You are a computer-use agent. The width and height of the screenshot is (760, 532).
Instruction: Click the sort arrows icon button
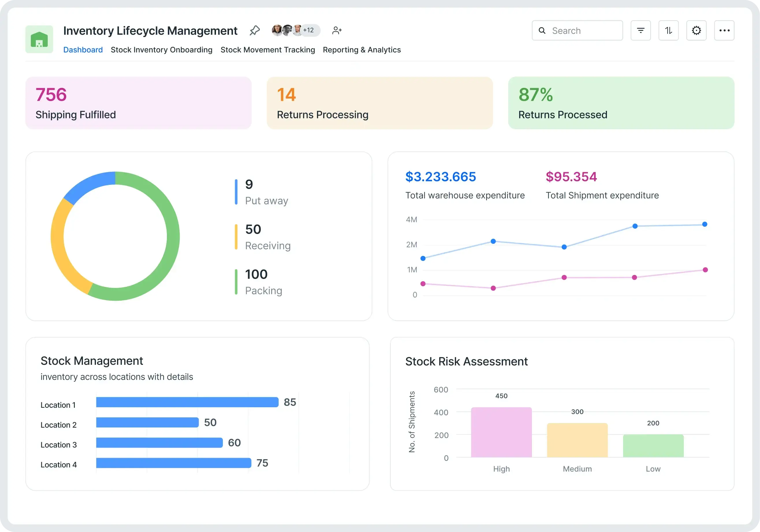click(668, 30)
